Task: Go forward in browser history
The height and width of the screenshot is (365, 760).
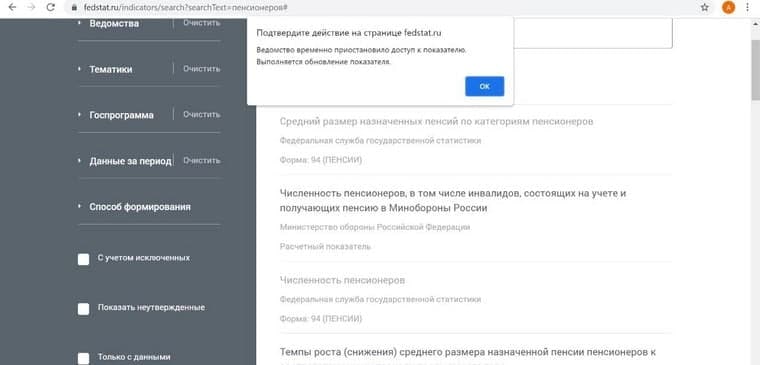Action: pos(32,7)
